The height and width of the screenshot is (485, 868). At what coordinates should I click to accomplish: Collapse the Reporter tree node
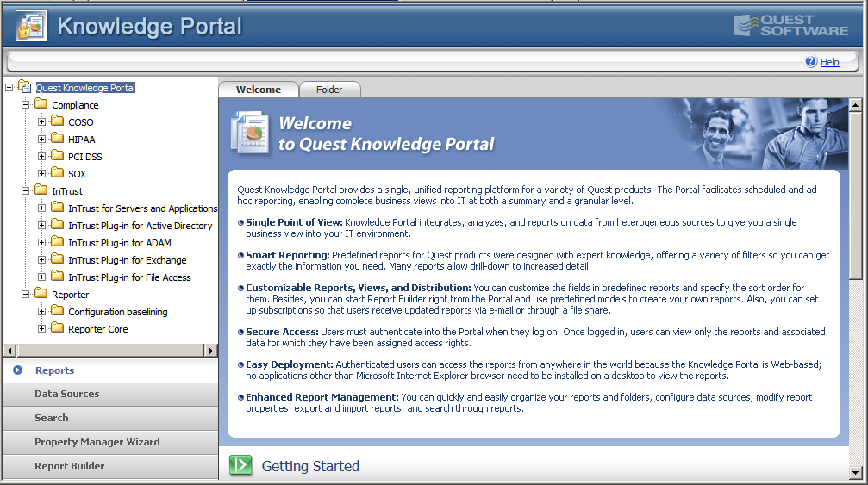point(26,295)
